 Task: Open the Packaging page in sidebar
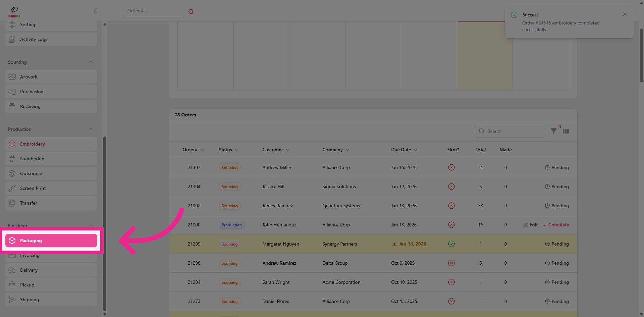tap(51, 241)
